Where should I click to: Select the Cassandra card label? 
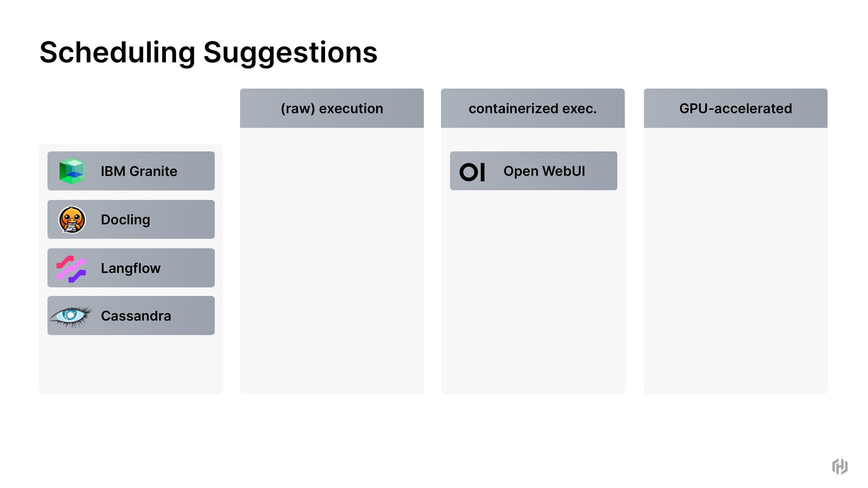point(136,316)
